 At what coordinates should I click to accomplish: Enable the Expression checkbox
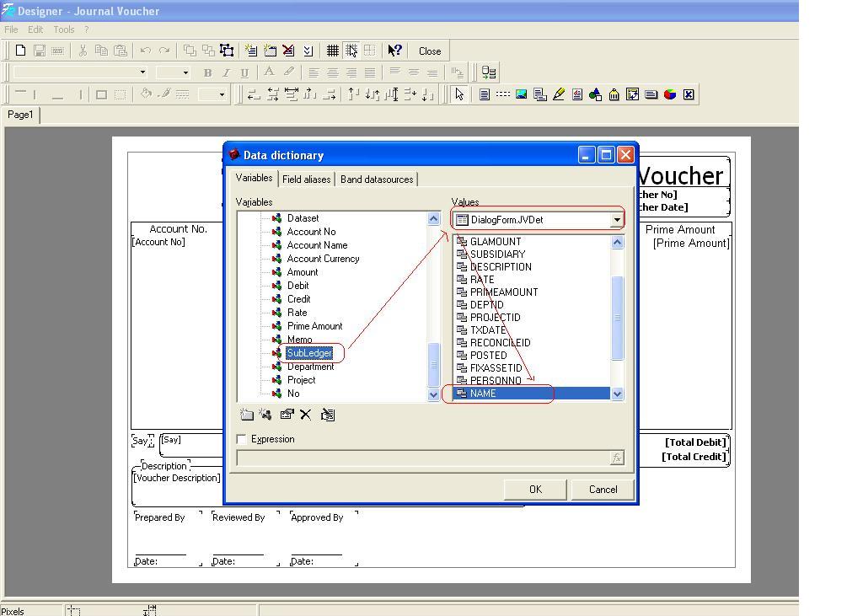241,439
